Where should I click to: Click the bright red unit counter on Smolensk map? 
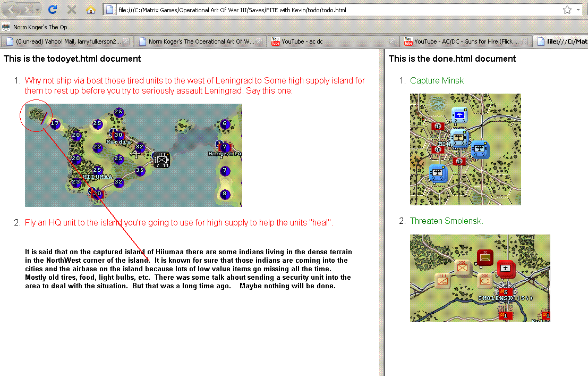[506, 269]
